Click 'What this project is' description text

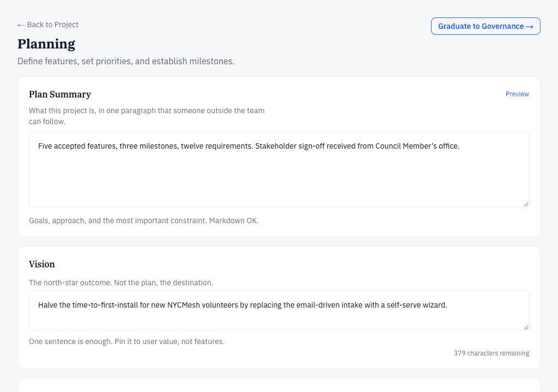[147, 116]
